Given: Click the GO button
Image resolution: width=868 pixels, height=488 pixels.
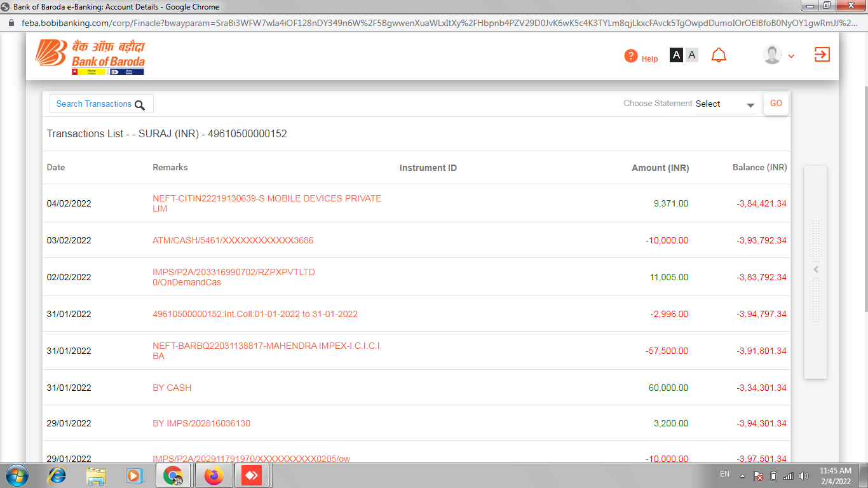Looking at the screenshot, I should [776, 104].
